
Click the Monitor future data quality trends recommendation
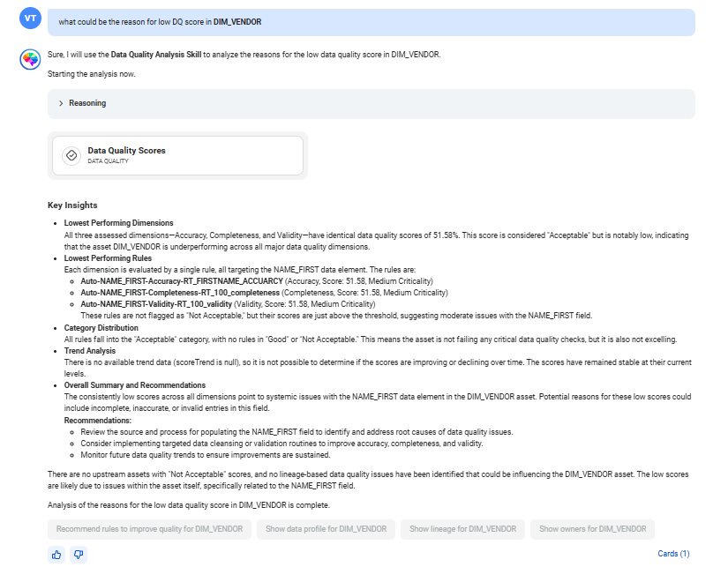point(206,455)
